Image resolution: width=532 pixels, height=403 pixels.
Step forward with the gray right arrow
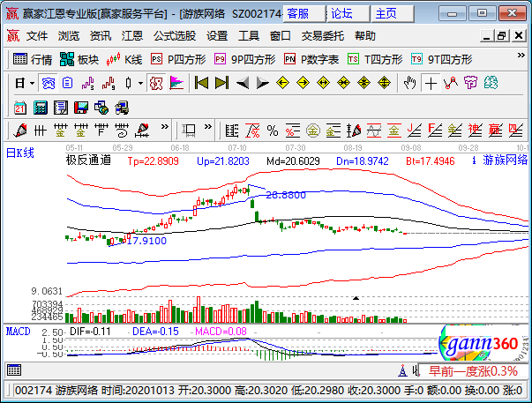click(262, 83)
